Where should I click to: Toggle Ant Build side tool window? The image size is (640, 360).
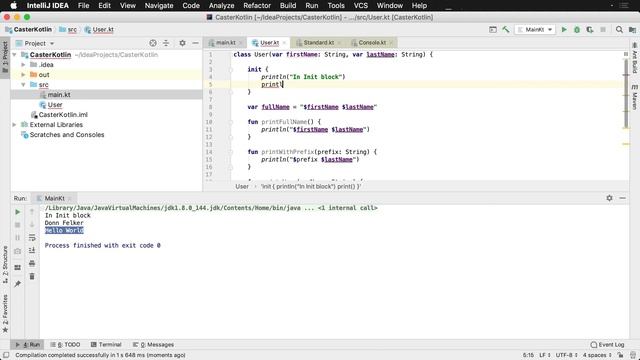[635, 58]
